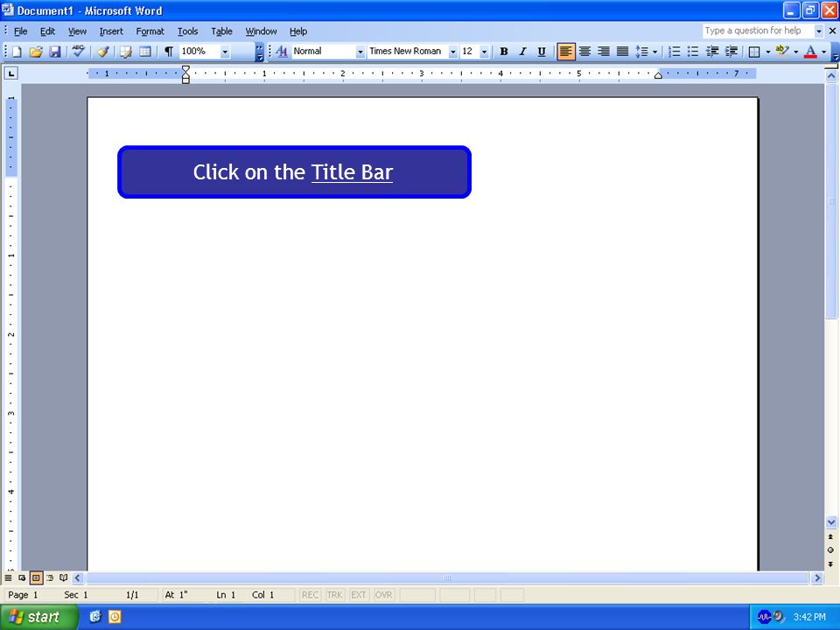The image size is (840, 630).
Task: Open the Styles and Formatting pane
Action: [x=281, y=52]
